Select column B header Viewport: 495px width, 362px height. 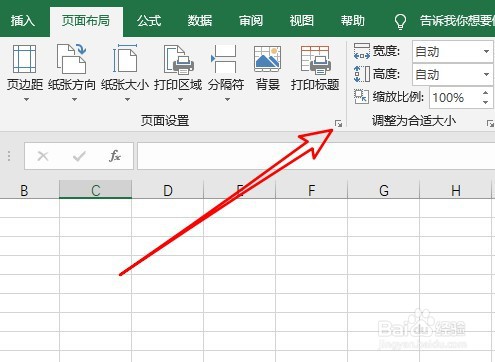click(x=29, y=191)
